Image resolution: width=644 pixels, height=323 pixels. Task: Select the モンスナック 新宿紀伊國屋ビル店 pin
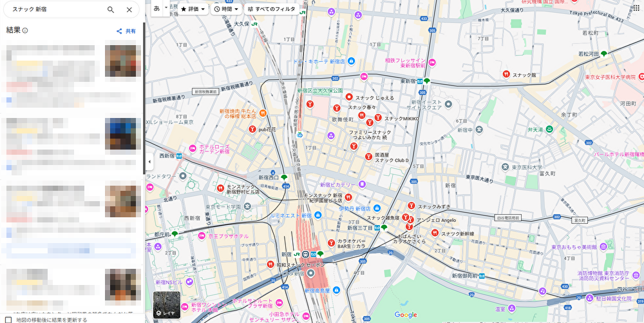pyautogui.click(x=348, y=197)
